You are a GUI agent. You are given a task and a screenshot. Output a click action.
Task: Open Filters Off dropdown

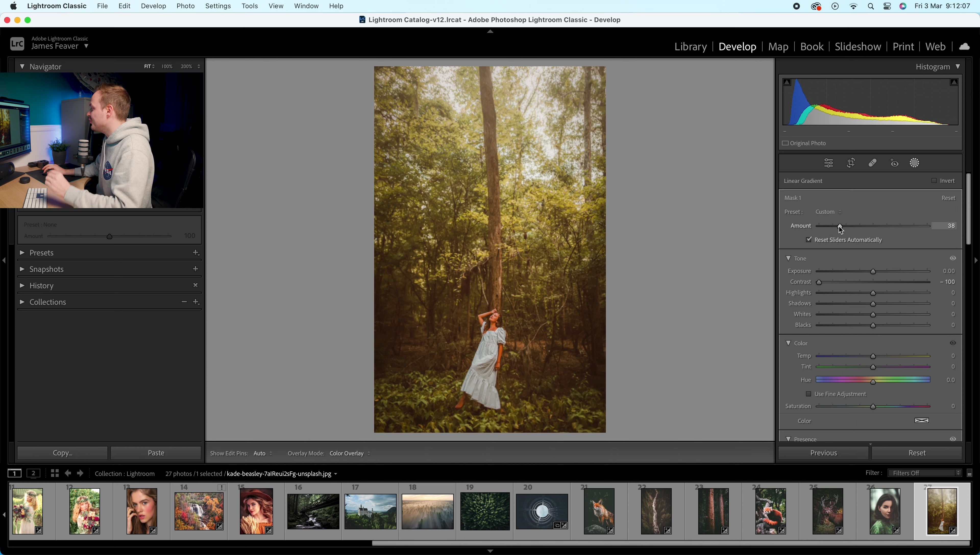pos(924,473)
